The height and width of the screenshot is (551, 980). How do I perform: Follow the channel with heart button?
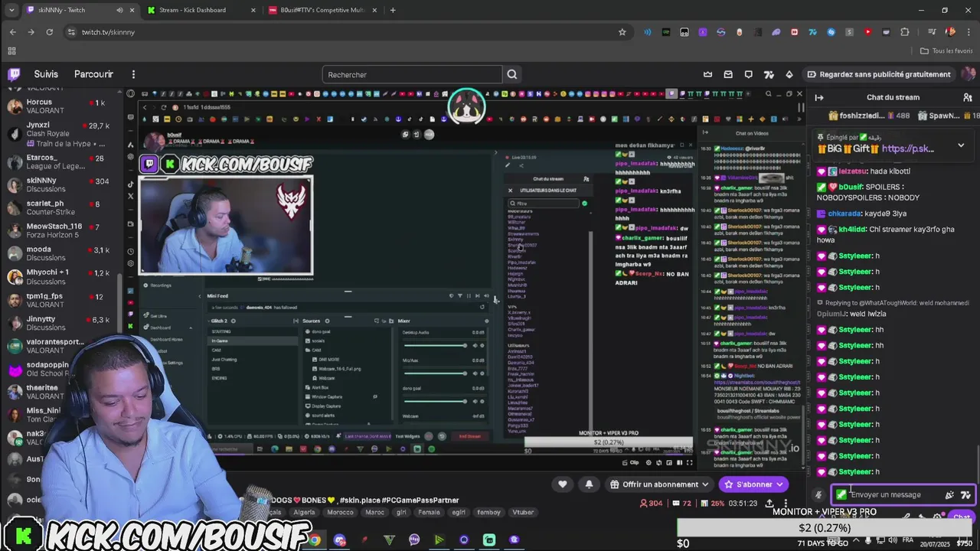(x=563, y=484)
